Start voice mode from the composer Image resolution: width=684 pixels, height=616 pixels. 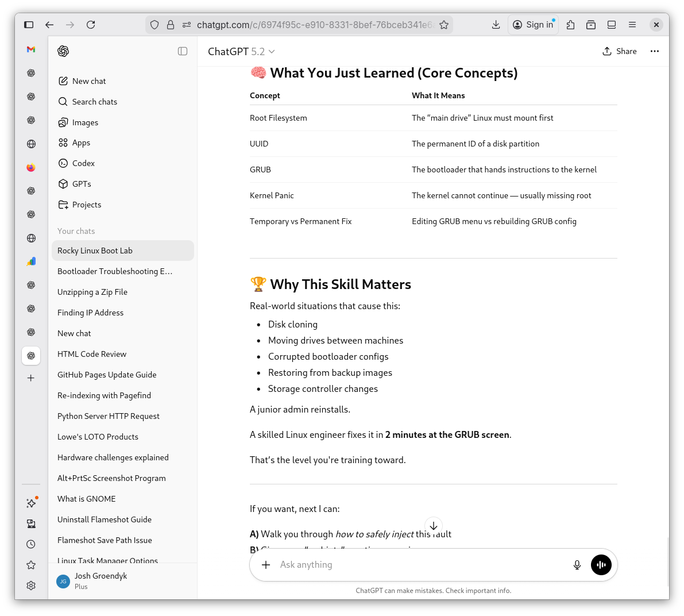click(x=601, y=565)
